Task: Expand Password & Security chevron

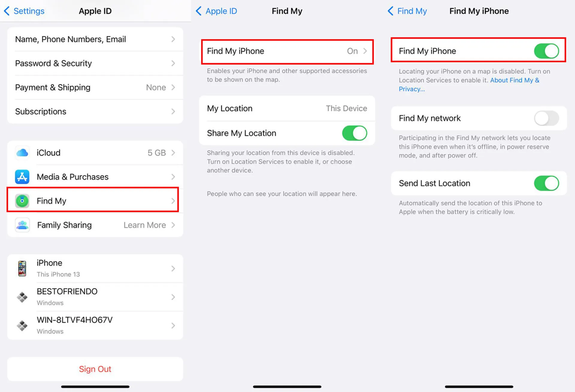Action: point(173,63)
